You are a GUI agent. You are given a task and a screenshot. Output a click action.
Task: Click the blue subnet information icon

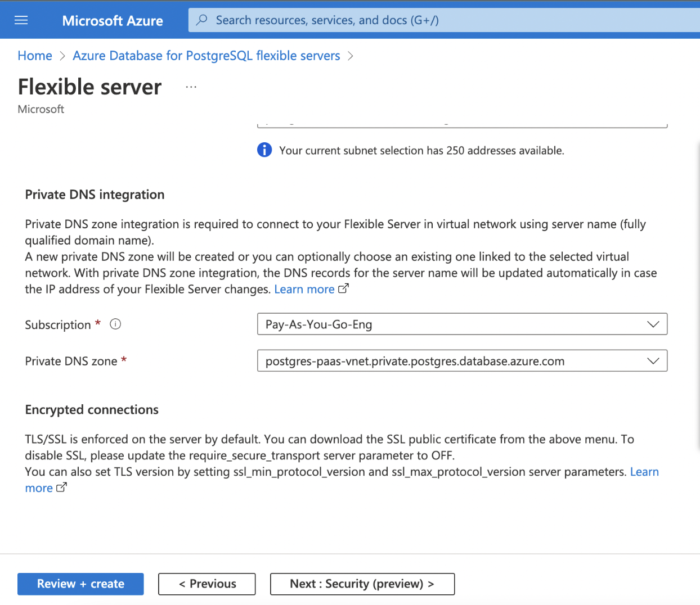[x=264, y=150]
